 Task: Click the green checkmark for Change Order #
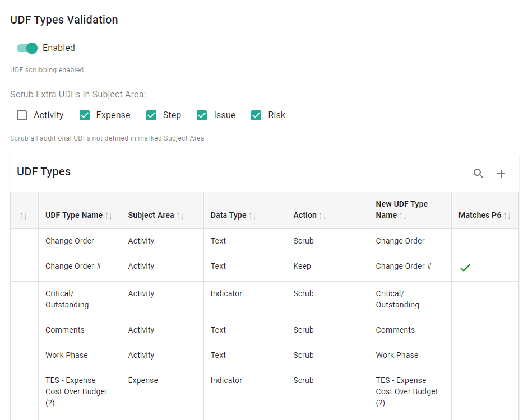pyautogui.click(x=465, y=268)
